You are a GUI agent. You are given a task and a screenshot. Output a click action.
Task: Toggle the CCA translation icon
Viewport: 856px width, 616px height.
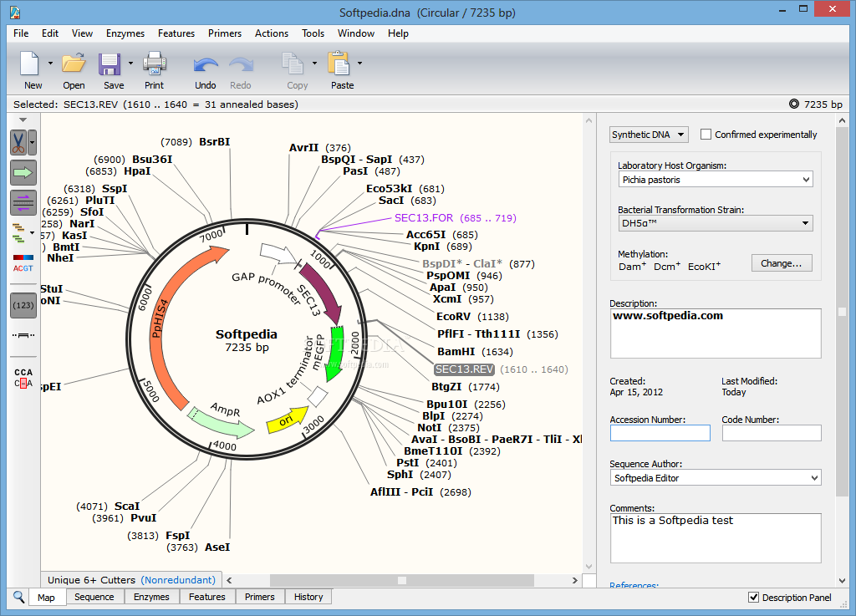click(23, 378)
